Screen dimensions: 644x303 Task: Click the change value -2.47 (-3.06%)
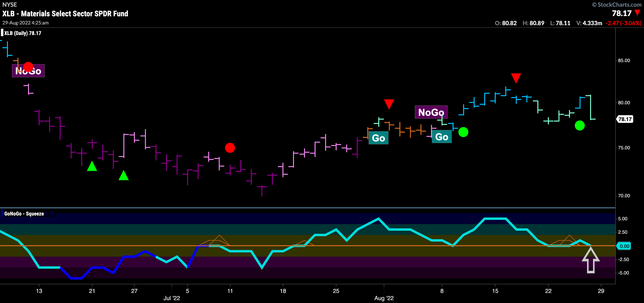(624, 23)
